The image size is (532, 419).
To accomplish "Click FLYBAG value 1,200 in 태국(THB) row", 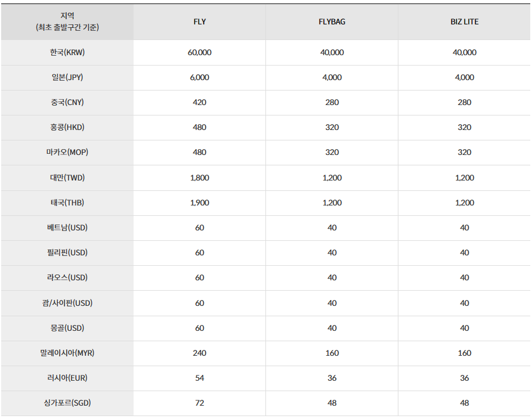I will pos(332,203).
